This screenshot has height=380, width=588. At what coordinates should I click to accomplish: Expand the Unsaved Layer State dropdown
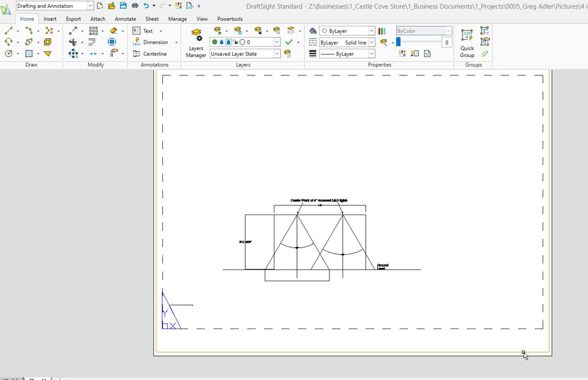[x=277, y=54]
